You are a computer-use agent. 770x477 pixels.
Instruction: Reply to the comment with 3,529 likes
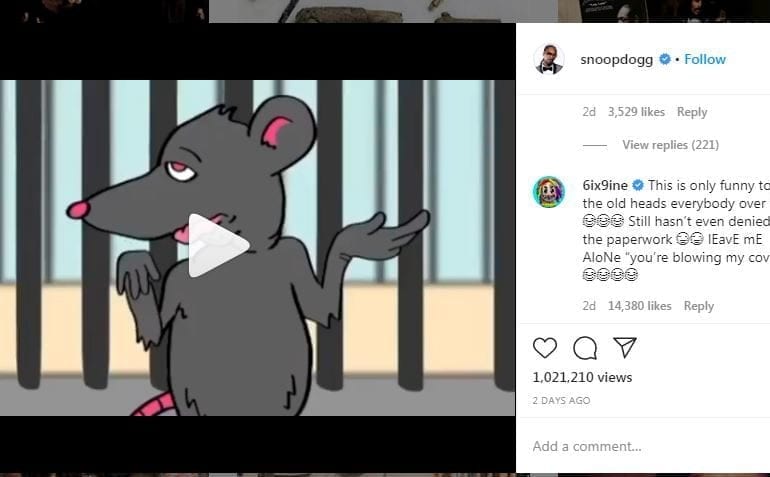point(692,112)
